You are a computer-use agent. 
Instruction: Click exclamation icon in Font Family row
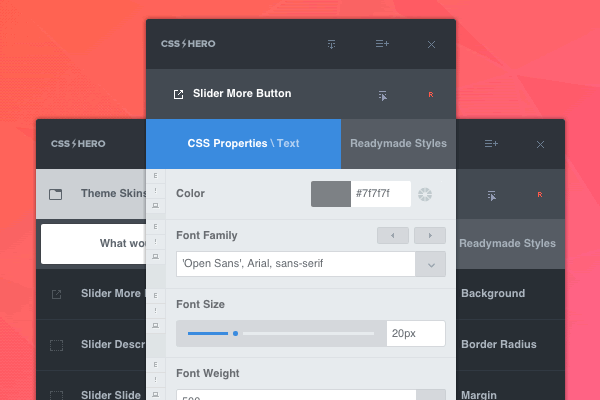coord(155,242)
